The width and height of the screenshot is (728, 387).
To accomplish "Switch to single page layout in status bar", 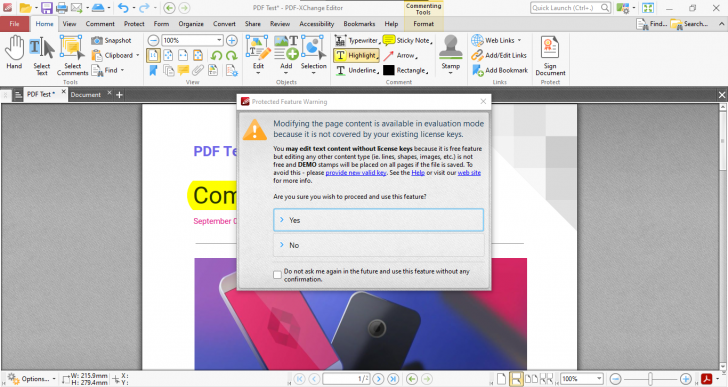I will [x=501, y=379].
